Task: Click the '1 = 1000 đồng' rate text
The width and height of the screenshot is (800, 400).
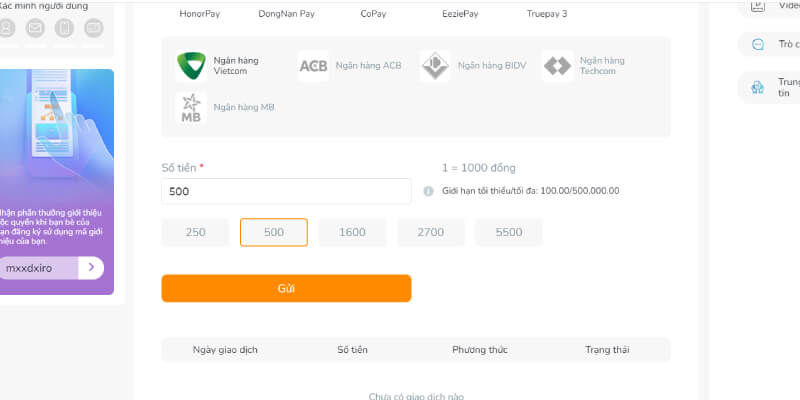Action: pyautogui.click(x=479, y=168)
